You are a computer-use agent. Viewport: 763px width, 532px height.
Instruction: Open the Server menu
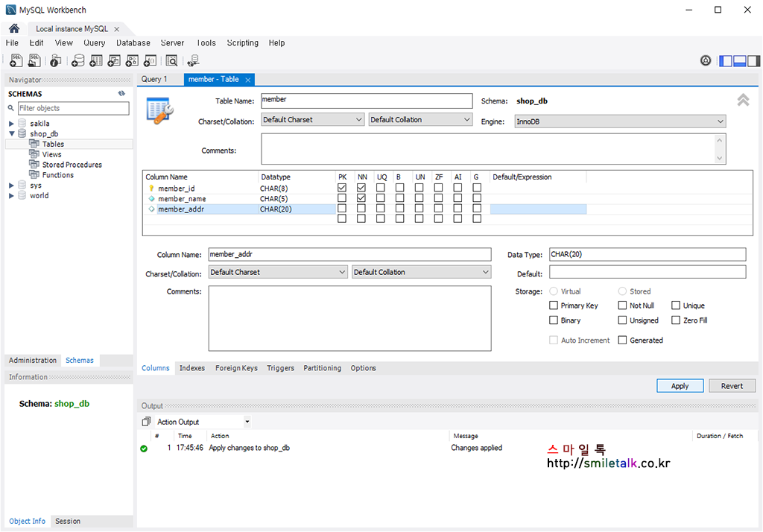pyautogui.click(x=172, y=42)
